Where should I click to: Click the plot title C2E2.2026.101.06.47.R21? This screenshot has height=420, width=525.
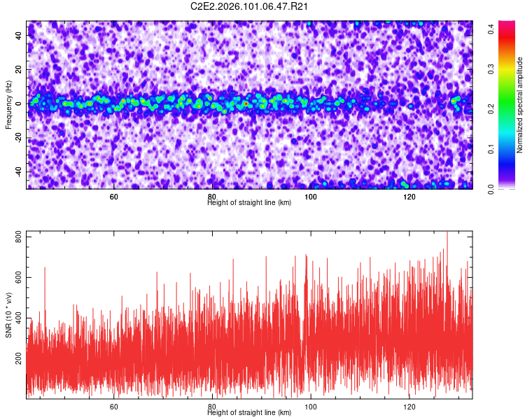click(x=250, y=6)
